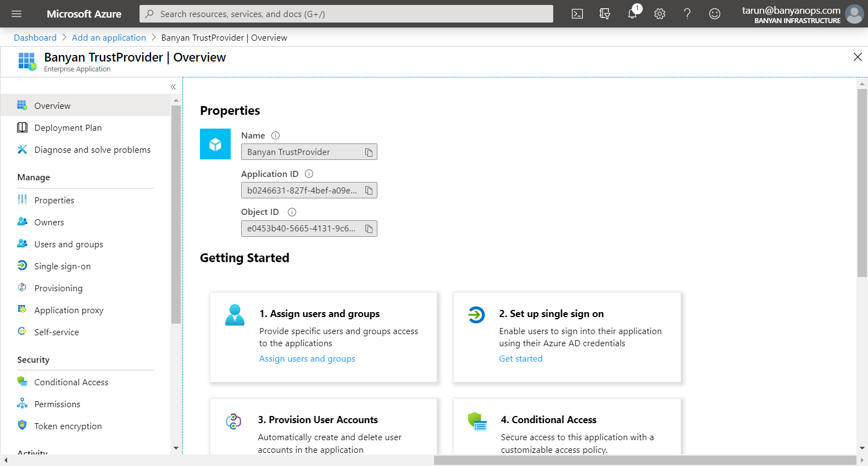
Task: Click the Object ID field
Action: (x=309, y=229)
